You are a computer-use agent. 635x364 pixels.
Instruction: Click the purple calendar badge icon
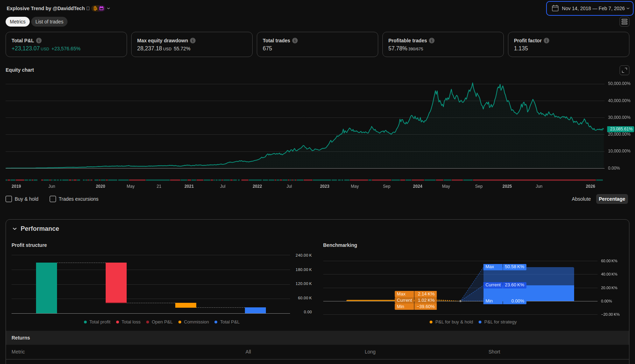[x=101, y=8]
